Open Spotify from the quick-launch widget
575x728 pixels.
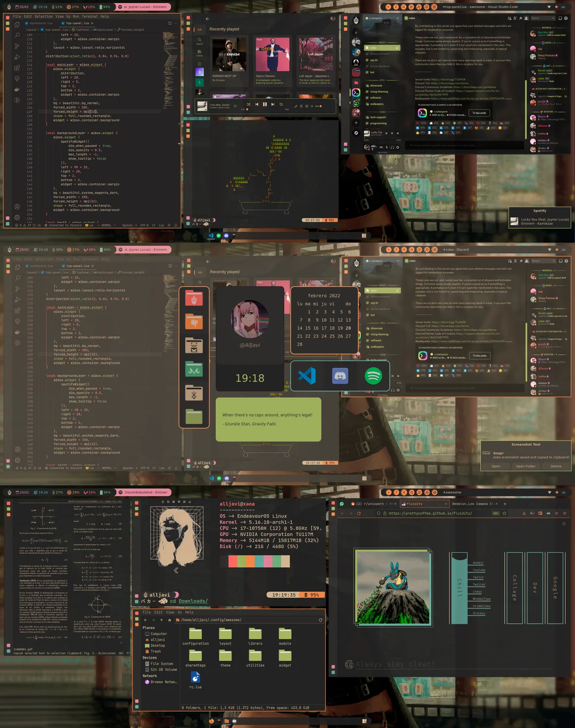tap(374, 377)
